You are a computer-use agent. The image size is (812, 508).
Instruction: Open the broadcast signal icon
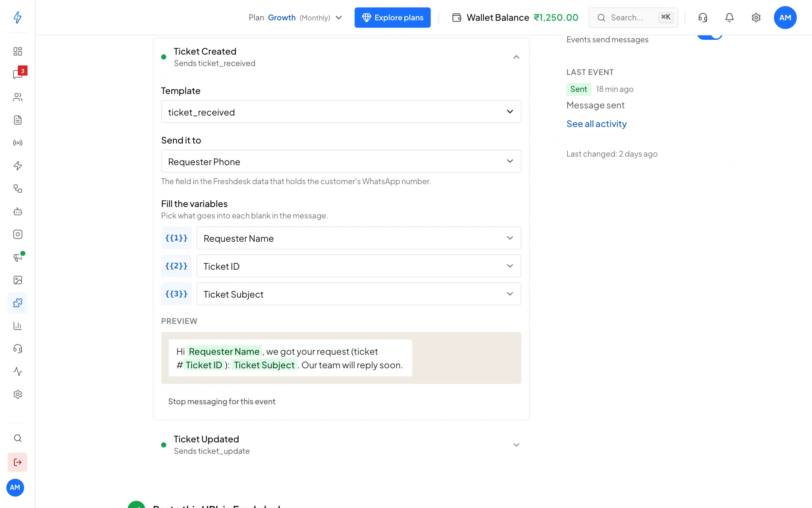17,143
